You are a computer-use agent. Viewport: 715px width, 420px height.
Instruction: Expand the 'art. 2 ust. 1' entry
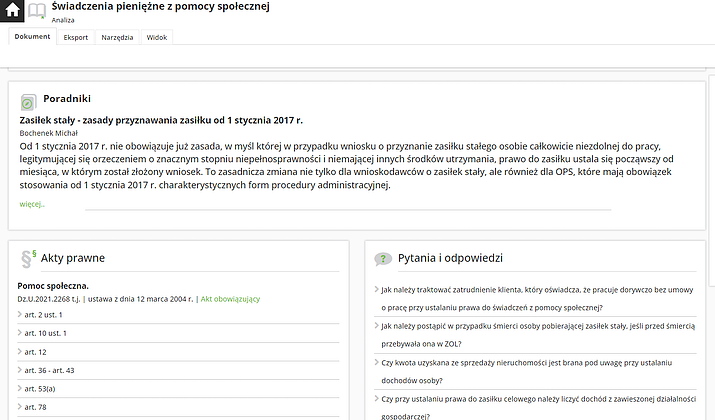(46, 314)
